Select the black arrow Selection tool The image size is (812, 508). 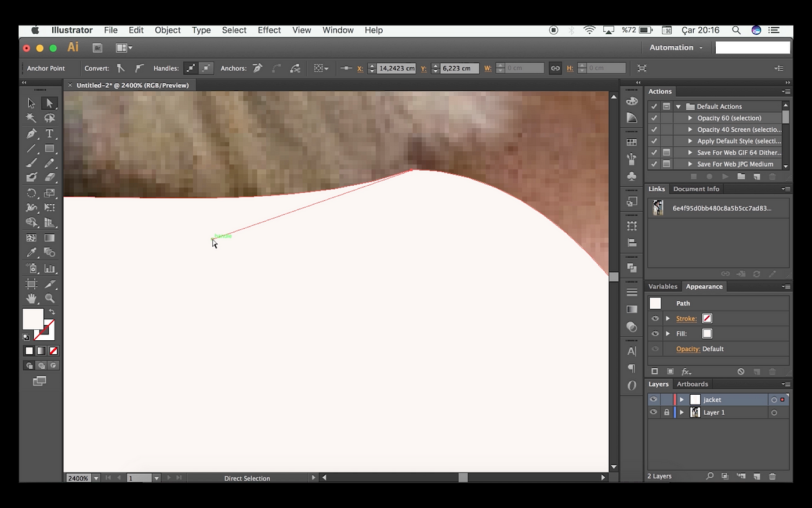pyautogui.click(x=31, y=103)
